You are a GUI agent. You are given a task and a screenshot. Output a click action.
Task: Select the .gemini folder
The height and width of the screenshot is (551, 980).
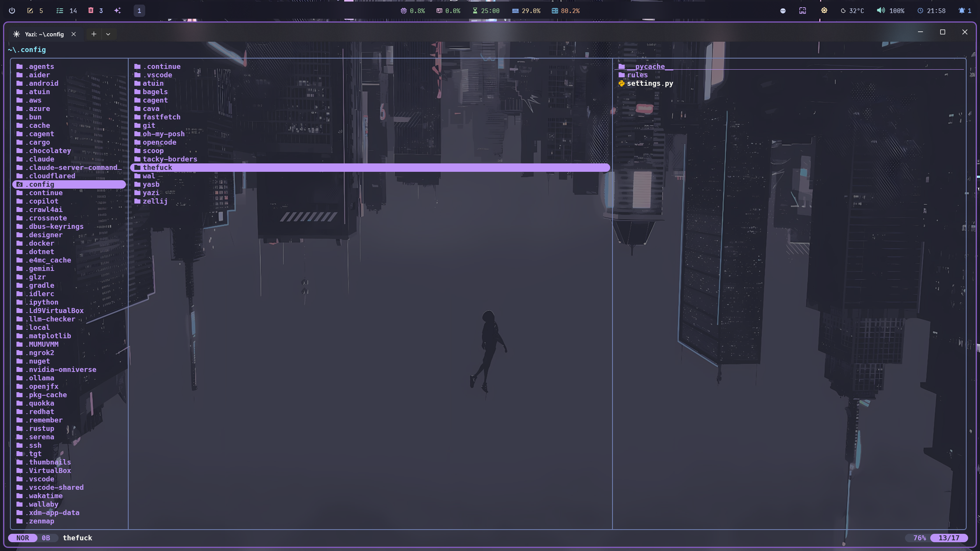click(69, 269)
